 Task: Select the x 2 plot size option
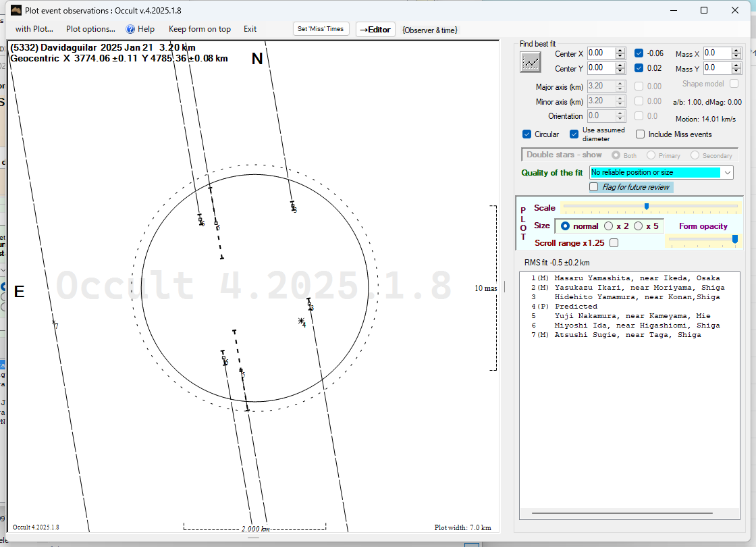pos(608,226)
